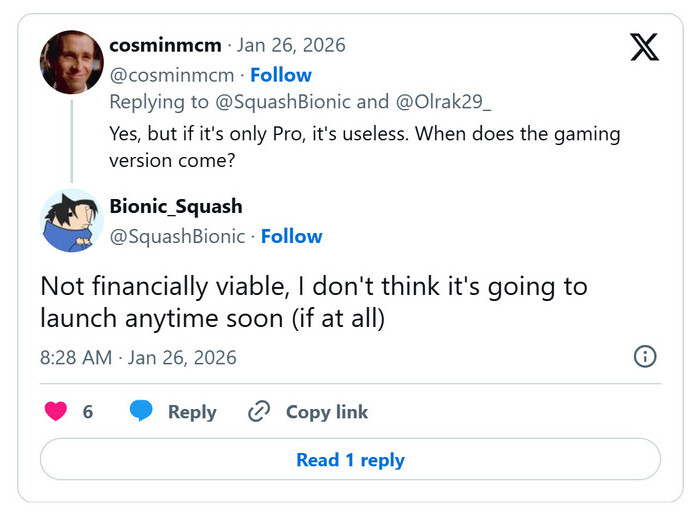Click the Bionic_Squash display name
This screenshot has height=517, width=699.
(x=176, y=206)
